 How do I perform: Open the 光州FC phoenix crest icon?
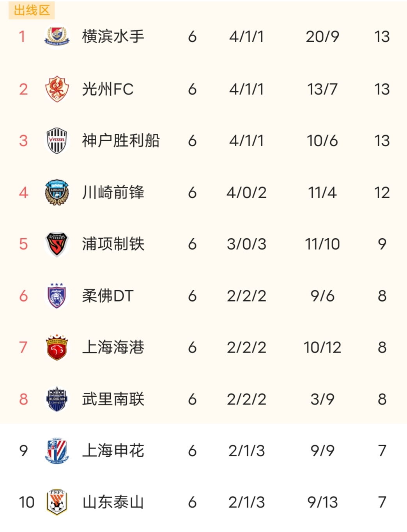pos(57,89)
